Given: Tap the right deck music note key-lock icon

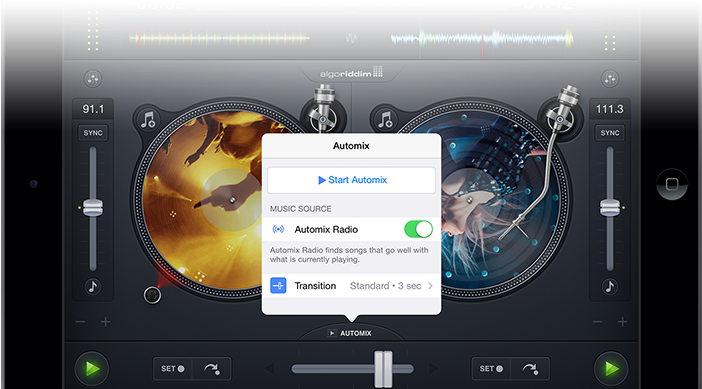Looking at the screenshot, I should pos(610,286).
